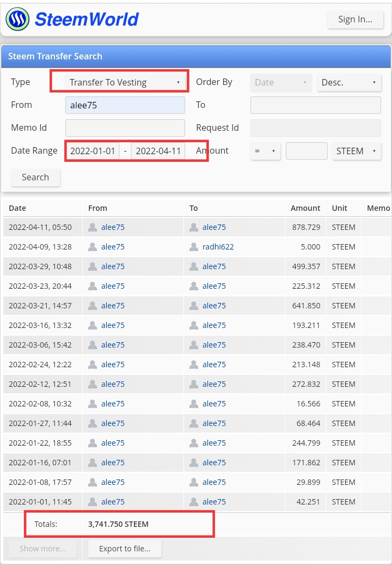Screen dimensions: 392x565
Task: Click the To column header
Action: (194, 208)
